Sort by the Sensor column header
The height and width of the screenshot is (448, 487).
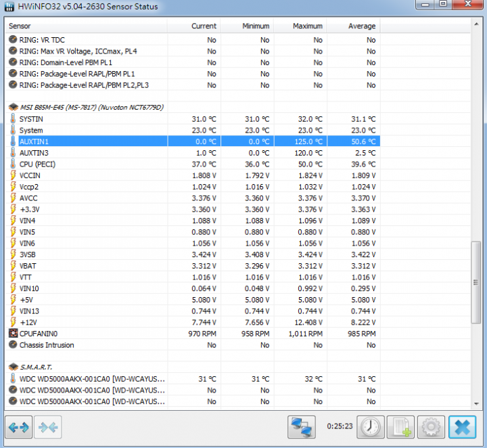coord(87,26)
